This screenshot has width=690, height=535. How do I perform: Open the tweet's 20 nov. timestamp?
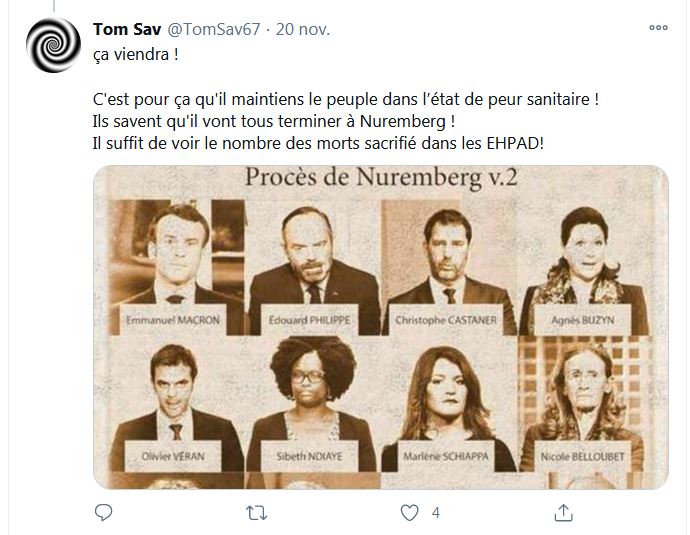(299, 29)
